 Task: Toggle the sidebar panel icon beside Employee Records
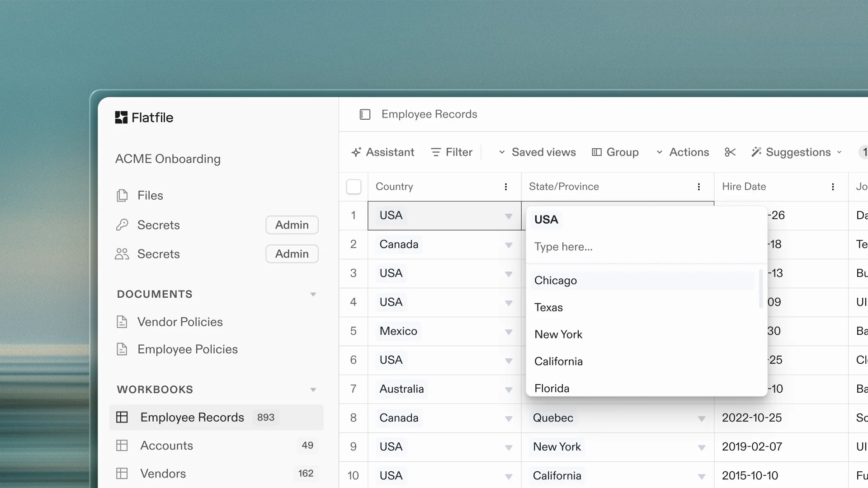(365, 114)
